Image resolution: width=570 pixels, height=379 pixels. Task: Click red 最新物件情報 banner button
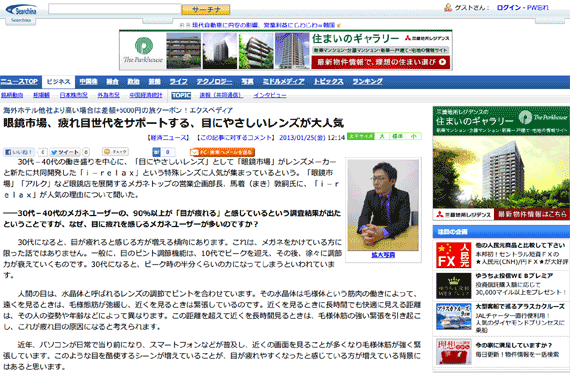(x=381, y=62)
